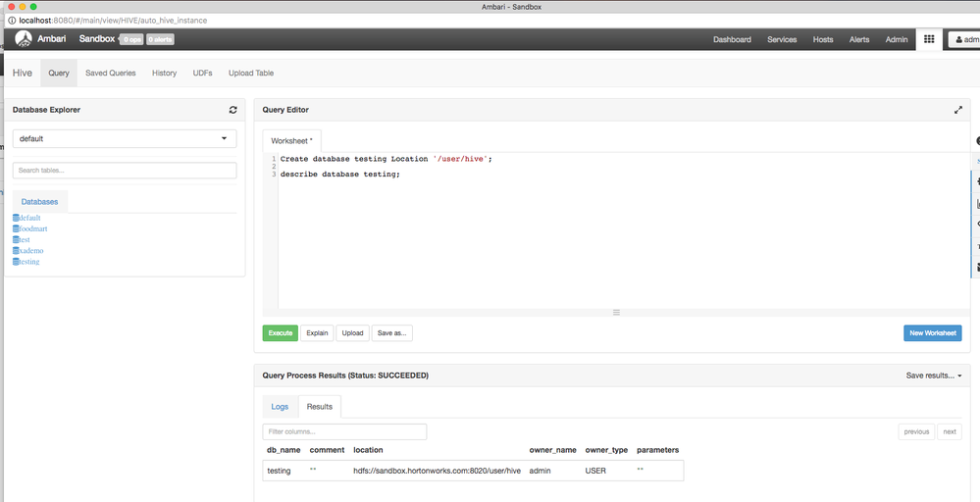Screen dimensions: 980x502
Task: Expand Query Editor to full screen
Action: pos(958,110)
